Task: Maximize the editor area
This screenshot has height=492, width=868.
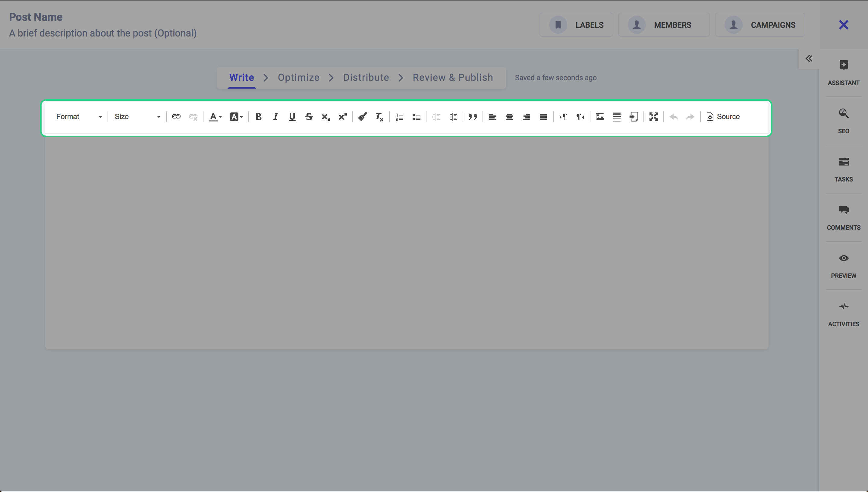Action: [x=653, y=117]
